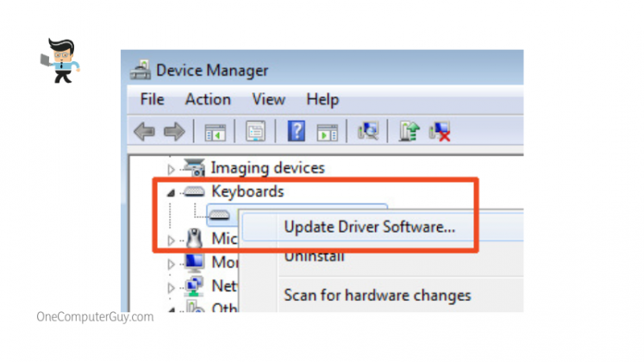Click the OneComputerGuy.com watermark link
The image size is (644, 362).
click(95, 317)
